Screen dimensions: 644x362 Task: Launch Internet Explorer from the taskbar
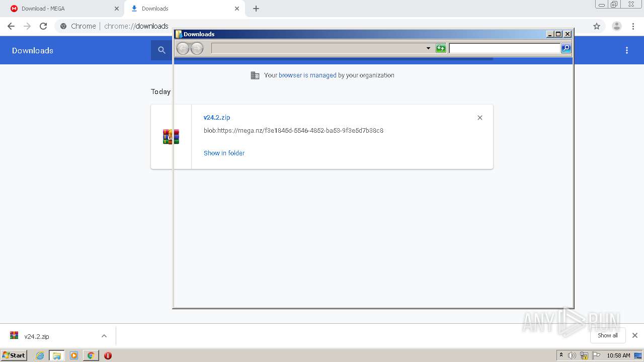pos(40,355)
